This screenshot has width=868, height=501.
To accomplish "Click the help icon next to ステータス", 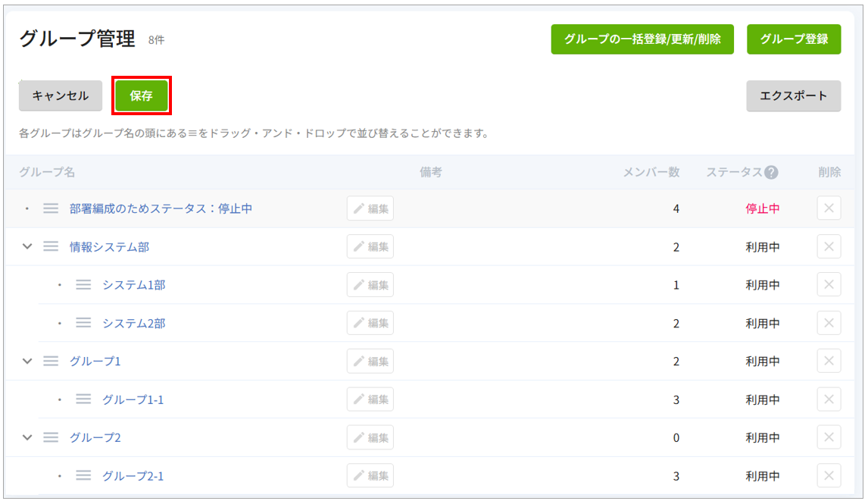I will click(771, 172).
